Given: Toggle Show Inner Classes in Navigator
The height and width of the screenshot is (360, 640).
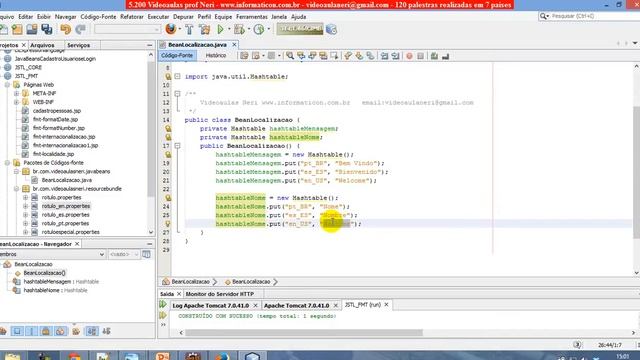Looking at the screenshot, I should pos(60,331).
